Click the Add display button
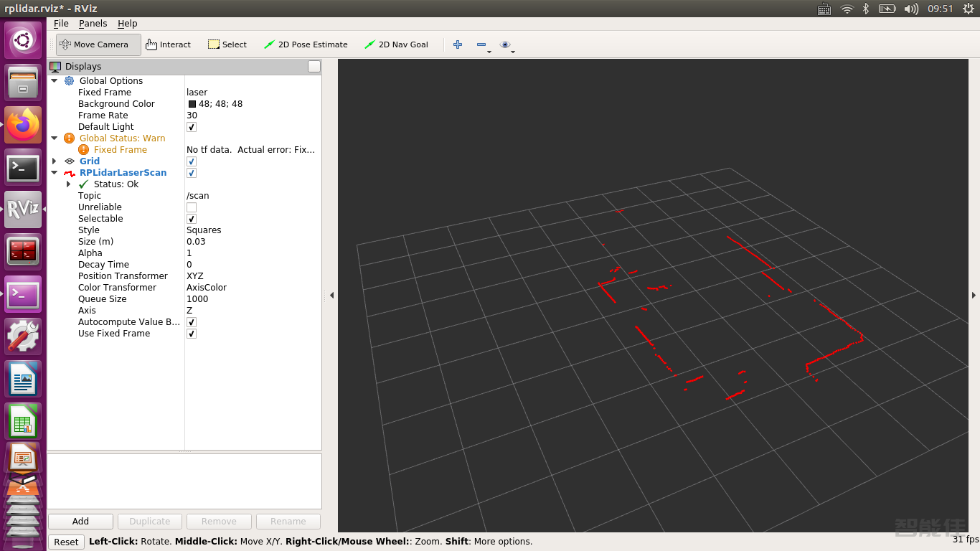The height and width of the screenshot is (551, 980). pos(80,522)
